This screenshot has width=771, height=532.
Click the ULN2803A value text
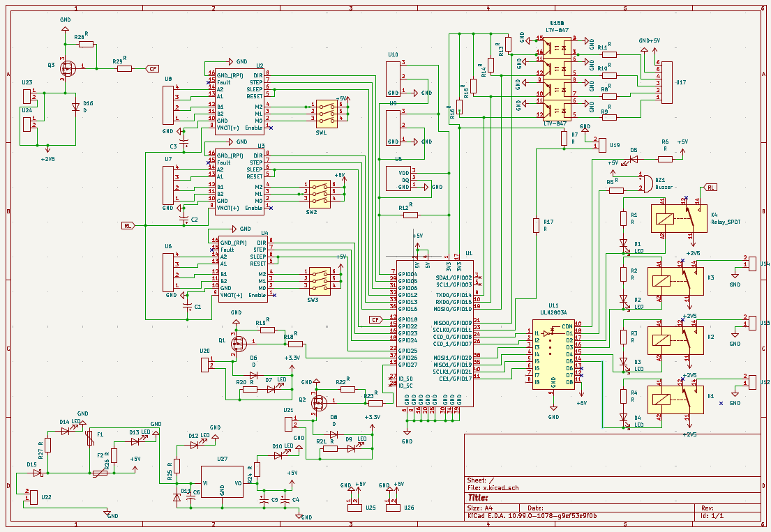[x=554, y=312]
